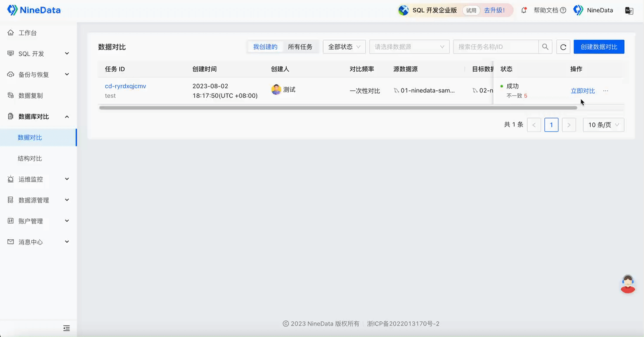Click the 立即对比 link
The image size is (644, 337).
tap(583, 91)
